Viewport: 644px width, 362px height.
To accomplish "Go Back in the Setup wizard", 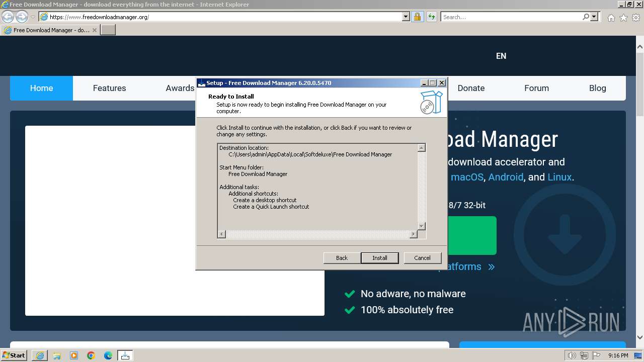I will [x=342, y=258].
